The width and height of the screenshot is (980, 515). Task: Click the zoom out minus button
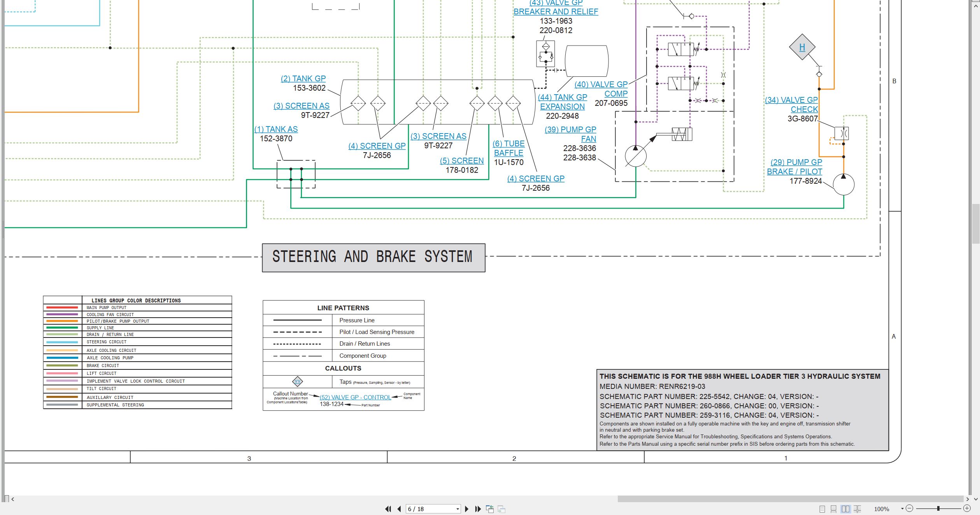(x=909, y=508)
